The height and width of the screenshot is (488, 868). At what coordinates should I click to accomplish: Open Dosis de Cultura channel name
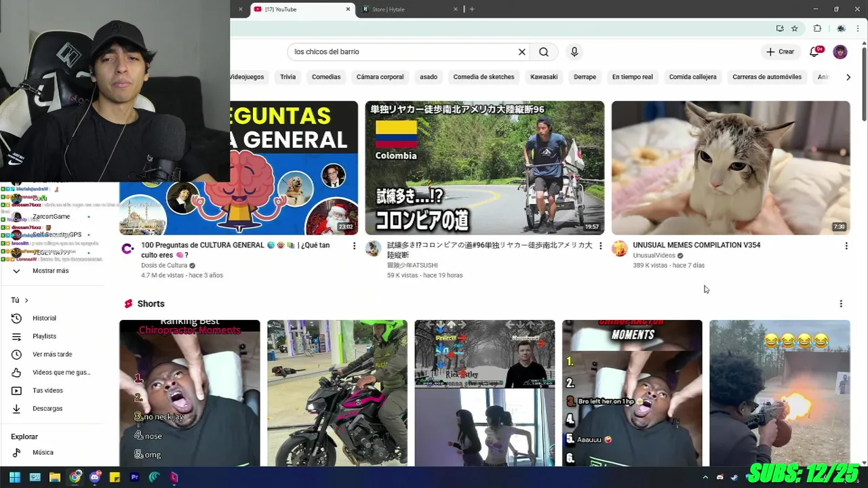coord(164,265)
